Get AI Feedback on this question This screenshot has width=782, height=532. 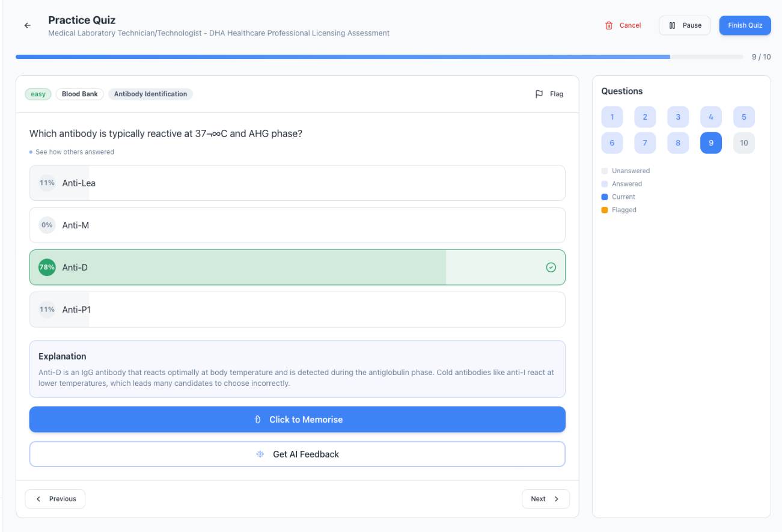click(x=297, y=454)
